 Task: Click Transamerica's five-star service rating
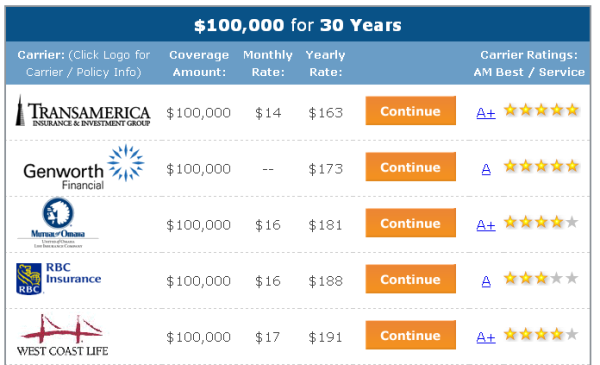click(x=541, y=110)
